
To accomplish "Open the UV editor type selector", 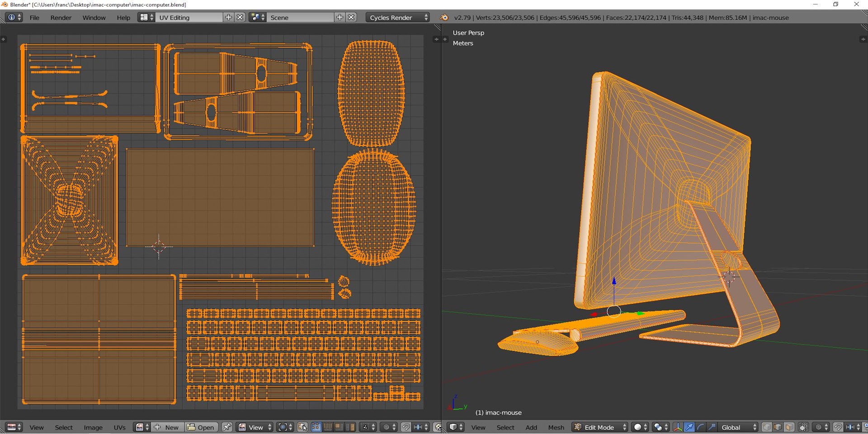I will tap(14, 427).
